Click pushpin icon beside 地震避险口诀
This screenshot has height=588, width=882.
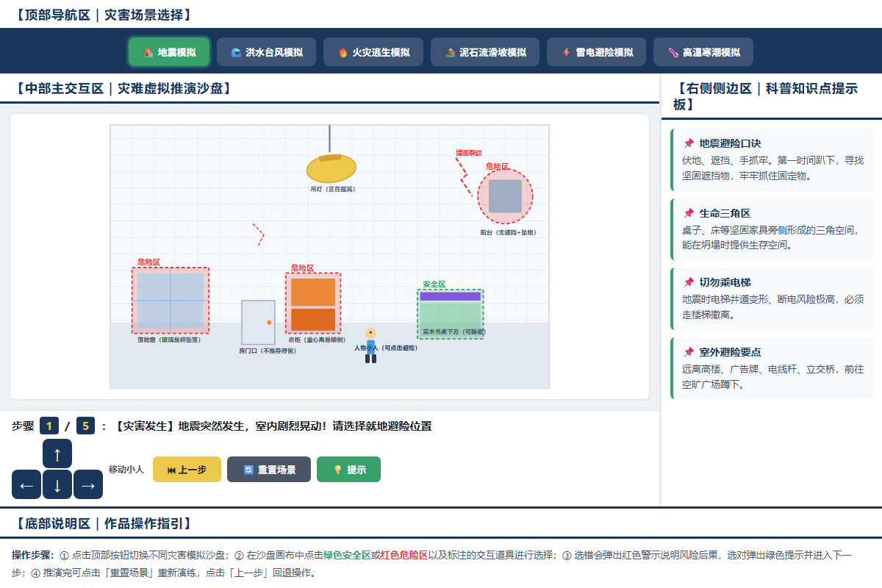689,143
